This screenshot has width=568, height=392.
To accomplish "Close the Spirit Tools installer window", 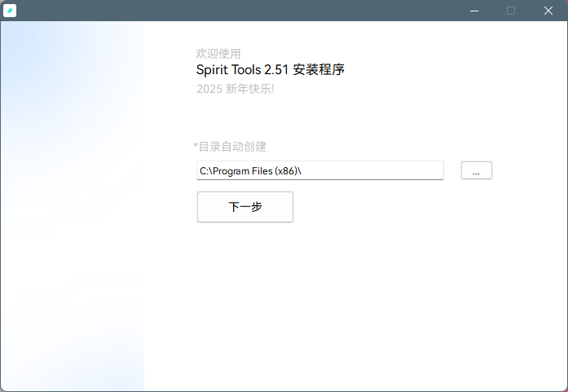I will 548,11.
